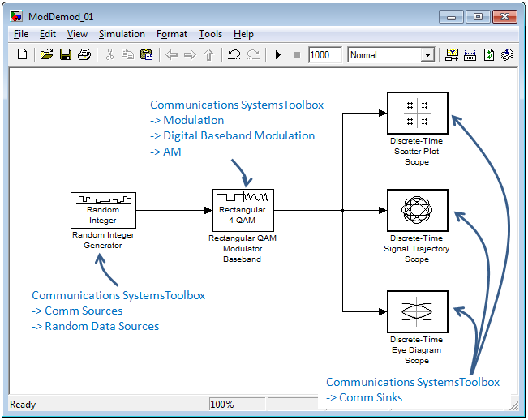Open the File menu
Screen dimensions: 528x420
[21, 34]
